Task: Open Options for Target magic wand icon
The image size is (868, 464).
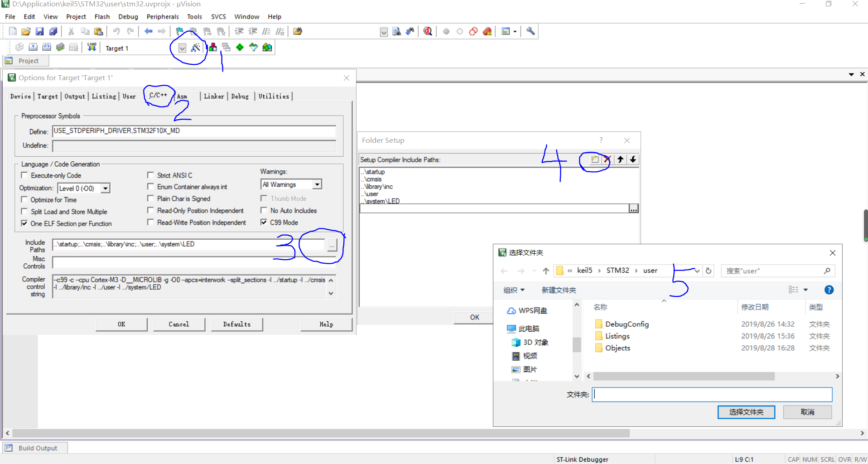Action: click(196, 48)
